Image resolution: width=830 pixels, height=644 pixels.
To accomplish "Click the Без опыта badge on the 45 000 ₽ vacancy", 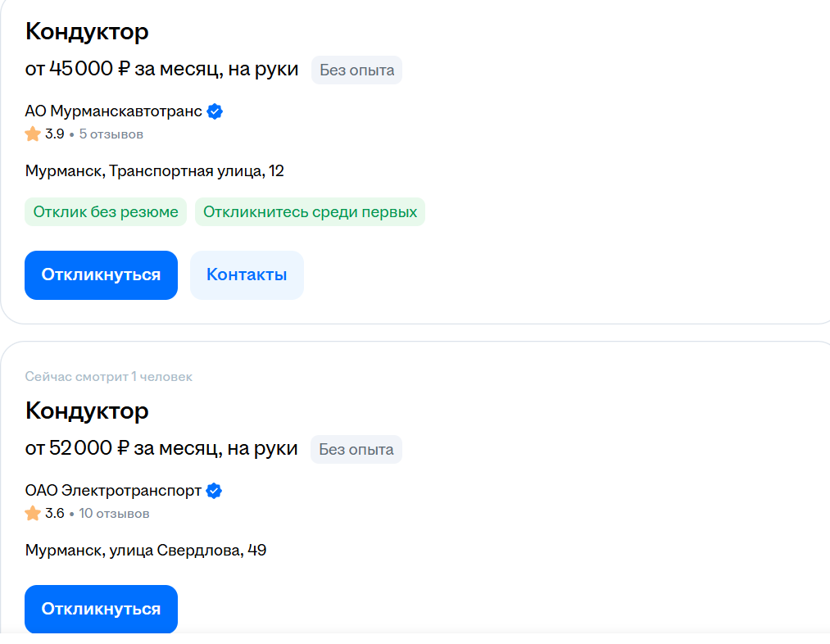I will click(356, 70).
